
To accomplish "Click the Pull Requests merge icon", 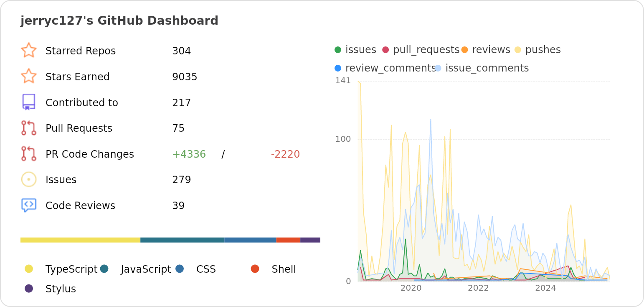I will [x=28, y=128].
